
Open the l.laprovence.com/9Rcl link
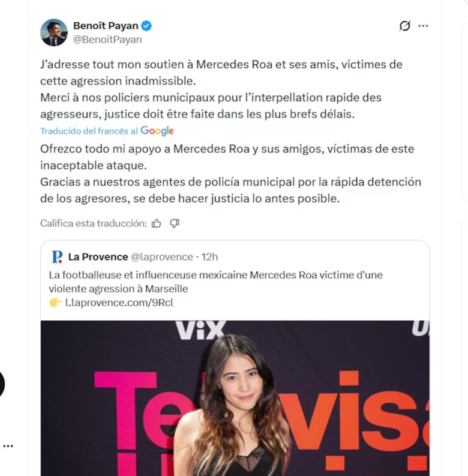pos(119,303)
